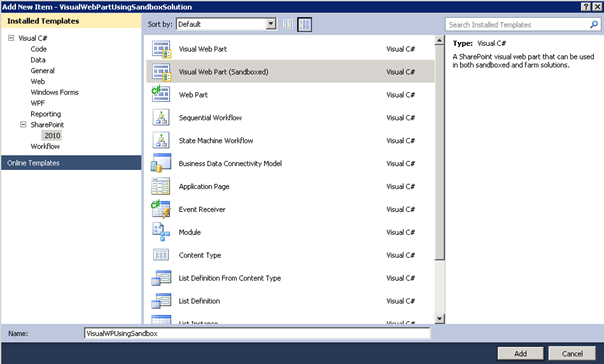Select the Business Data Connectivity Model name

(230, 163)
